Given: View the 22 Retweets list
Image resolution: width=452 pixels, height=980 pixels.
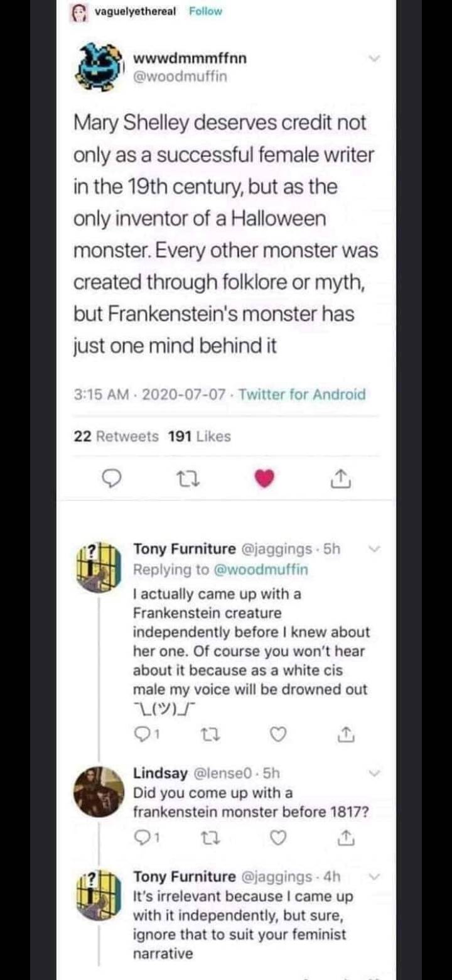Looking at the screenshot, I should pos(116,436).
